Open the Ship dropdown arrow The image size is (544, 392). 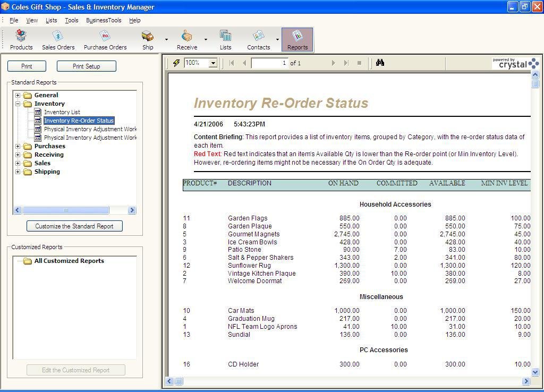coord(166,39)
